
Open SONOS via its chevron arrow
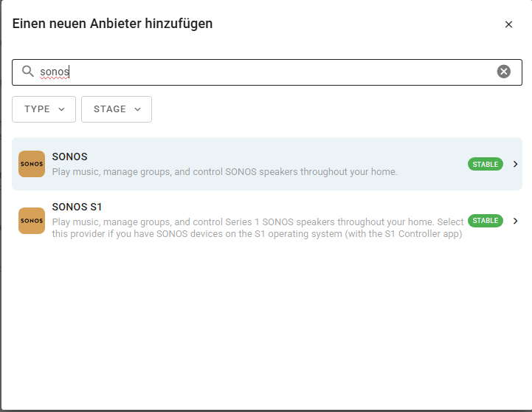pos(515,164)
